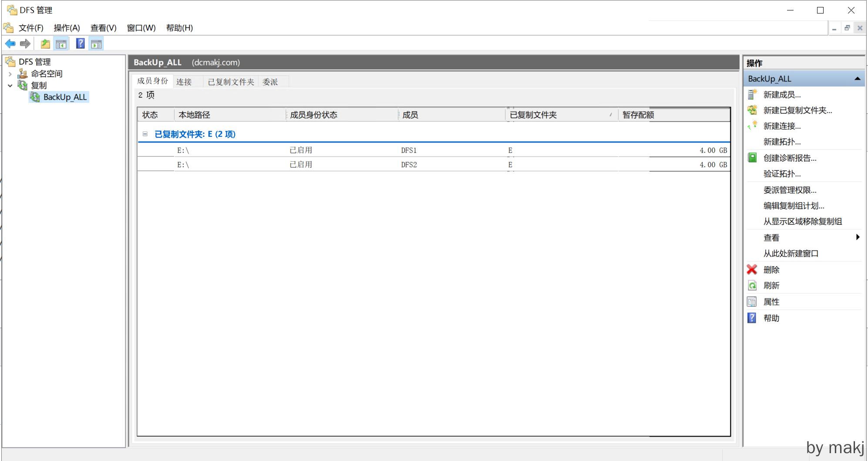Click the back arrow toolbar icon

pyautogui.click(x=10, y=44)
